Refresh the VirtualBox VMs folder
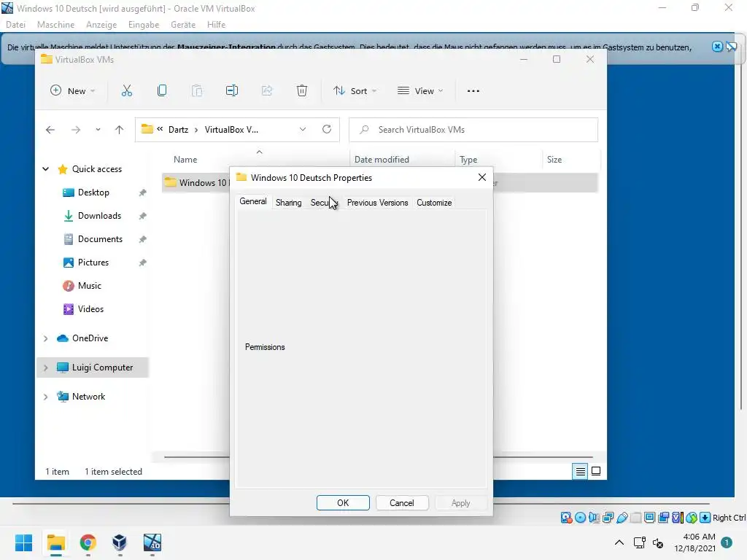The image size is (747, 560). click(327, 129)
